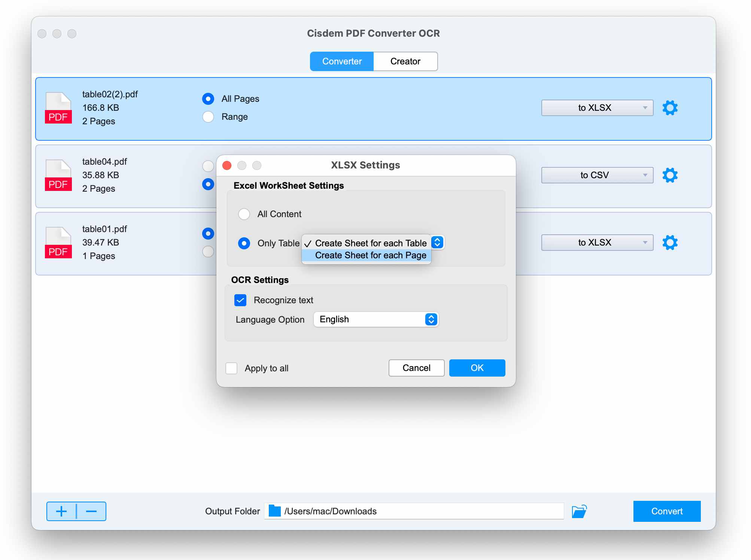Open settings gear for table01.pdf
This screenshot has height=560, width=751.
tap(671, 243)
